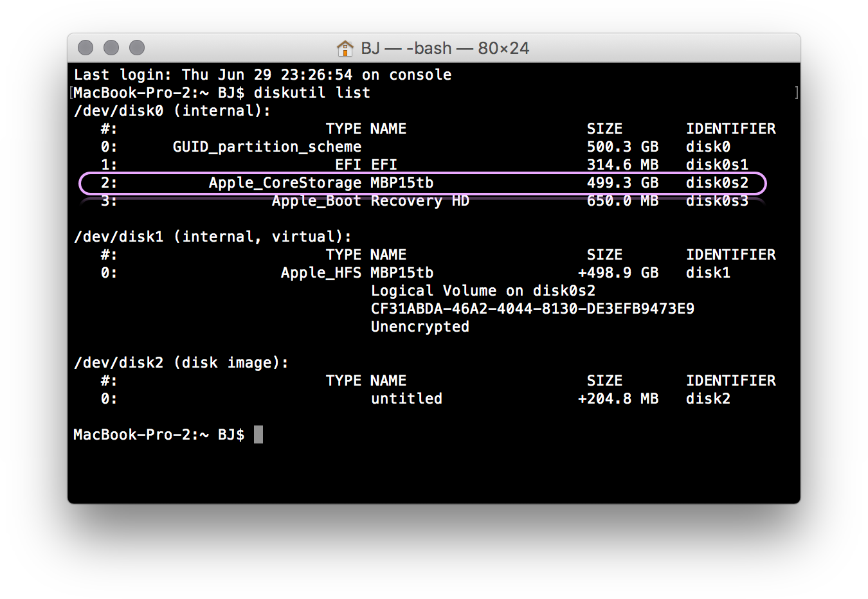Click the 'disk0s3' identifier
The image size is (868, 599).
point(717,201)
